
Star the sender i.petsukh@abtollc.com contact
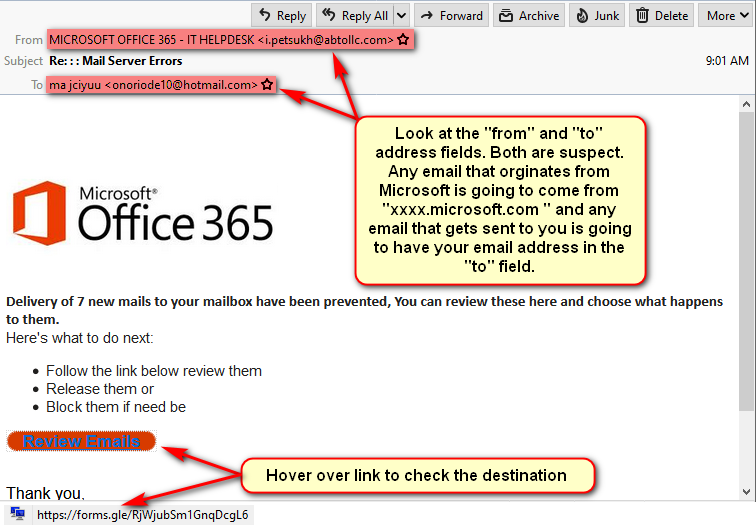(404, 40)
